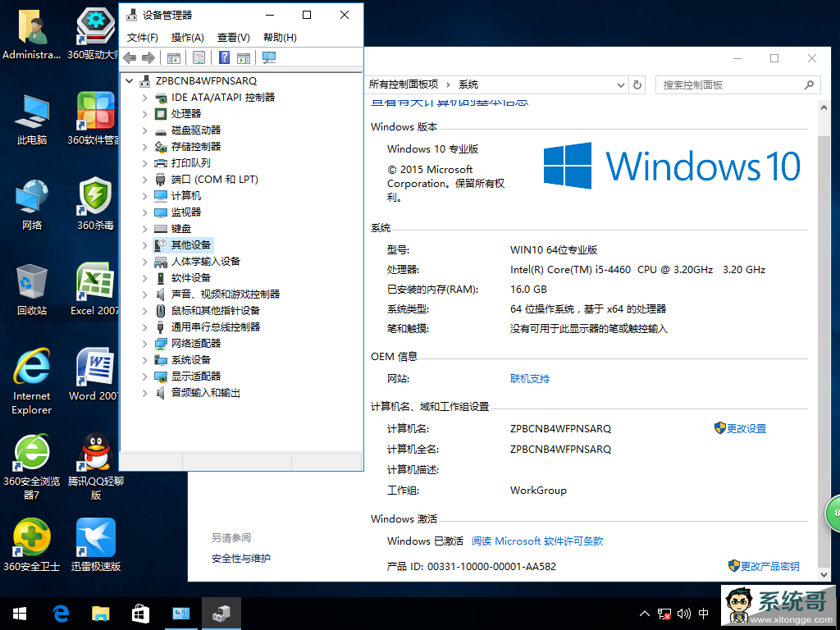Click 阅读 Microsoft 软件许可条款 link
This screenshot has width=840, height=630.
tap(537, 541)
